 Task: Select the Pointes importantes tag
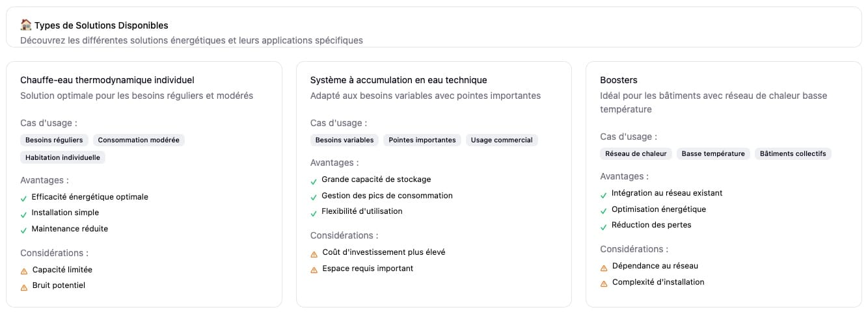[x=422, y=140]
